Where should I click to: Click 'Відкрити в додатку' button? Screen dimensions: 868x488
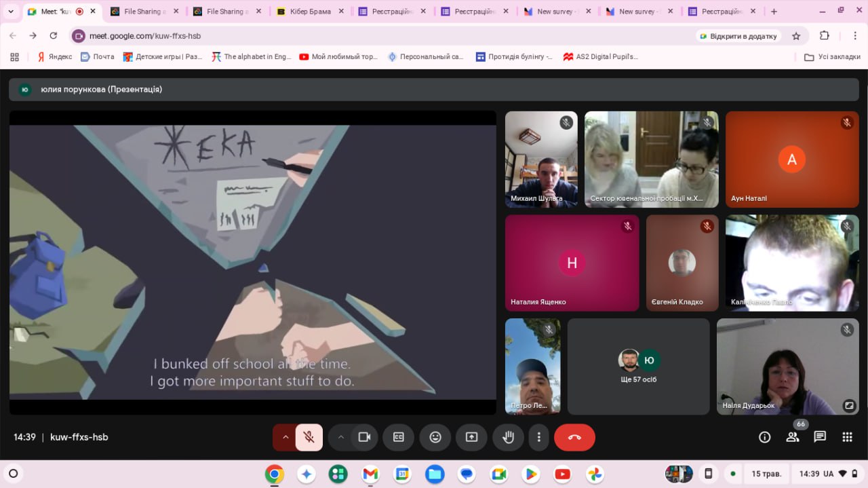click(738, 36)
